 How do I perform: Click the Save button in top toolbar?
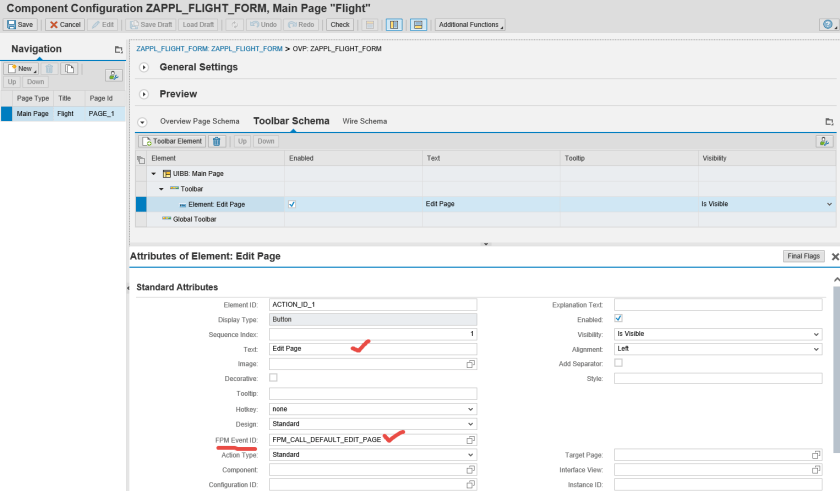pyautogui.click(x=21, y=24)
